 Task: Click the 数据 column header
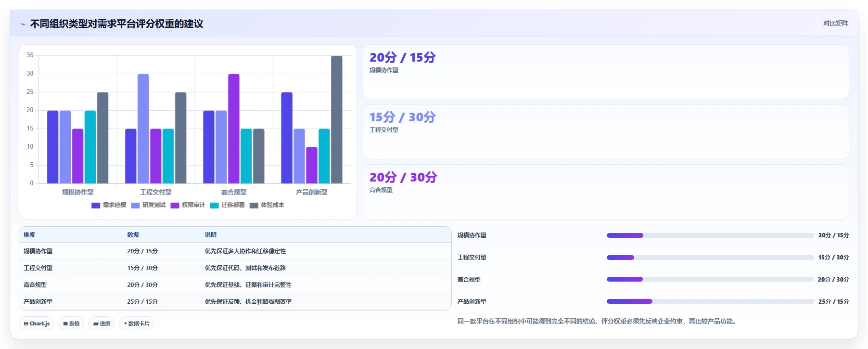click(133, 235)
